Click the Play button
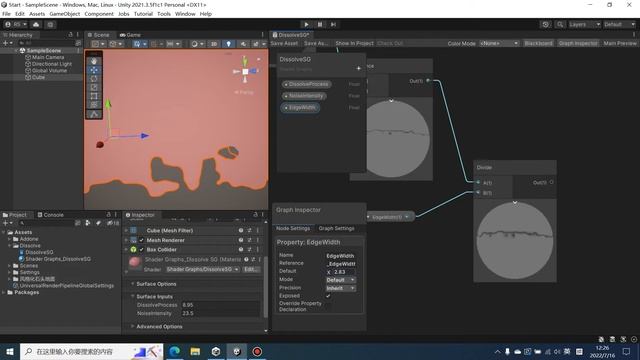This screenshot has width=640, height=360. [306, 24]
